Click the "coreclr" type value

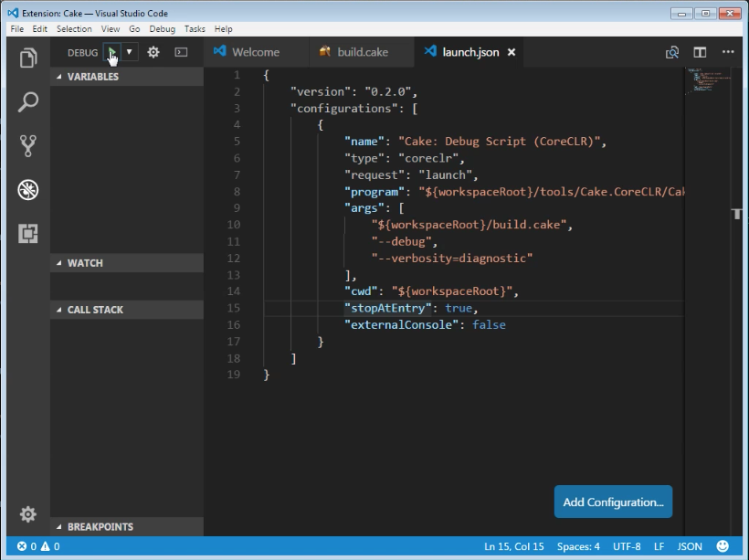click(428, 158)
